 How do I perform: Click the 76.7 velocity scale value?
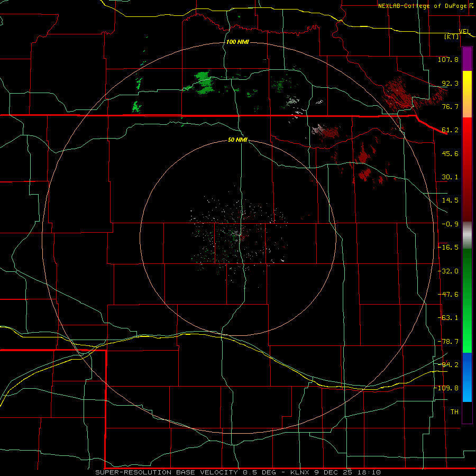[450, 106]
